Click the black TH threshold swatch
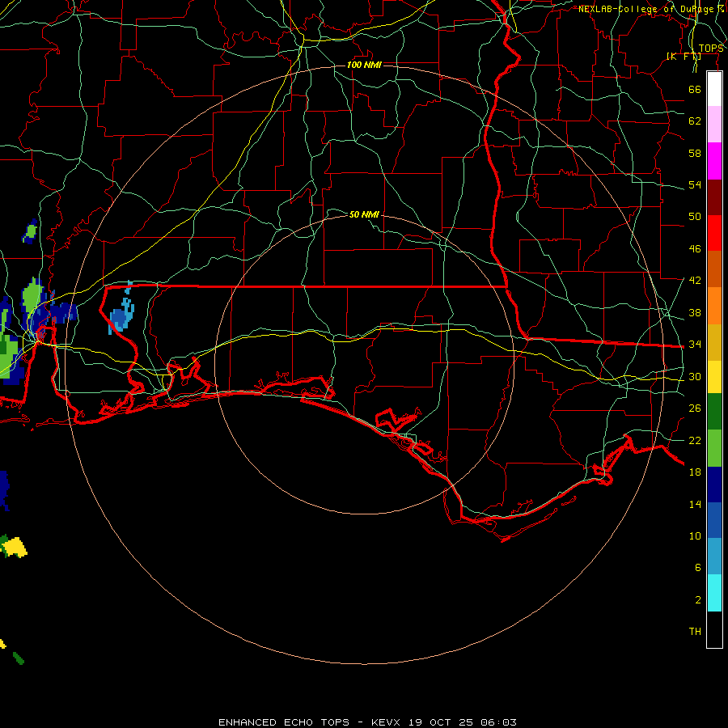The height and width of the screenshot is (728, 728). click(714, 629)
